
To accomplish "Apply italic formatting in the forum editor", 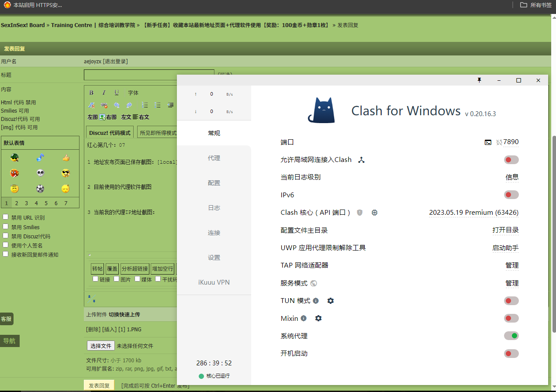I will tap(104, 93).
